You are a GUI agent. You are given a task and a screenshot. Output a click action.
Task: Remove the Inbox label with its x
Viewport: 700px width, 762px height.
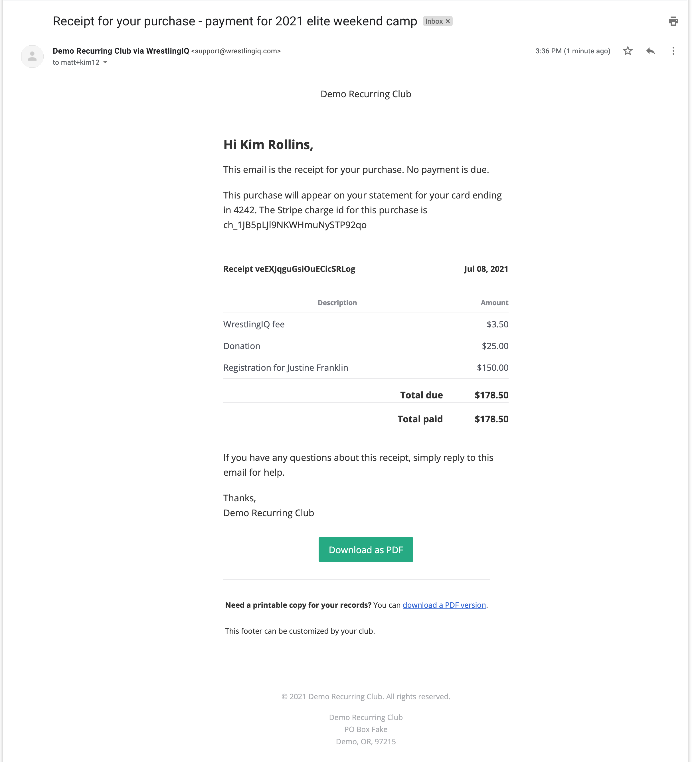point(448,21)
